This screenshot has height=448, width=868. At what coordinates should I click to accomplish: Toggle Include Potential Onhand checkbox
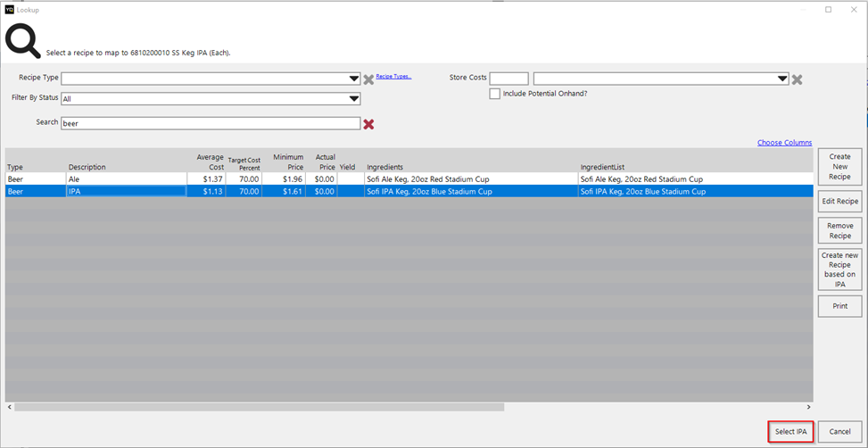tap(494, 94)
